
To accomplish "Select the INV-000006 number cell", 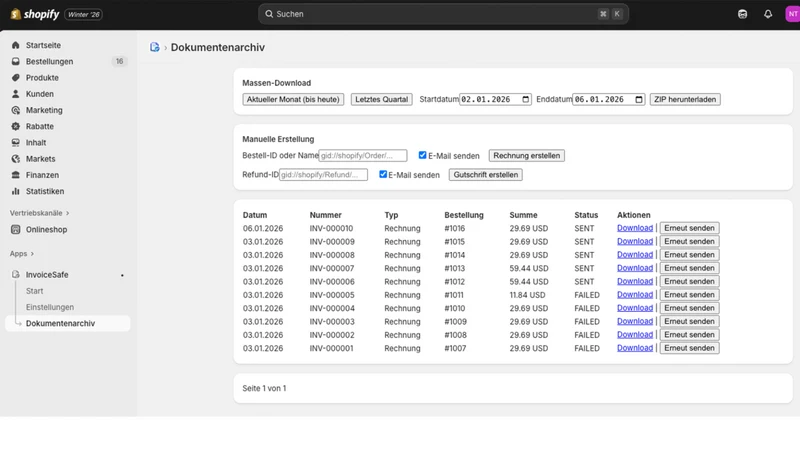I will 332,282.
